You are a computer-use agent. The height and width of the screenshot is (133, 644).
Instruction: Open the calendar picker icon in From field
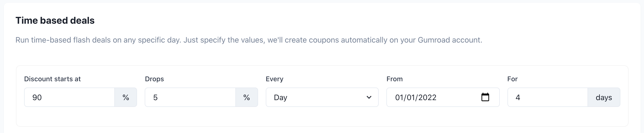[485, 97]
